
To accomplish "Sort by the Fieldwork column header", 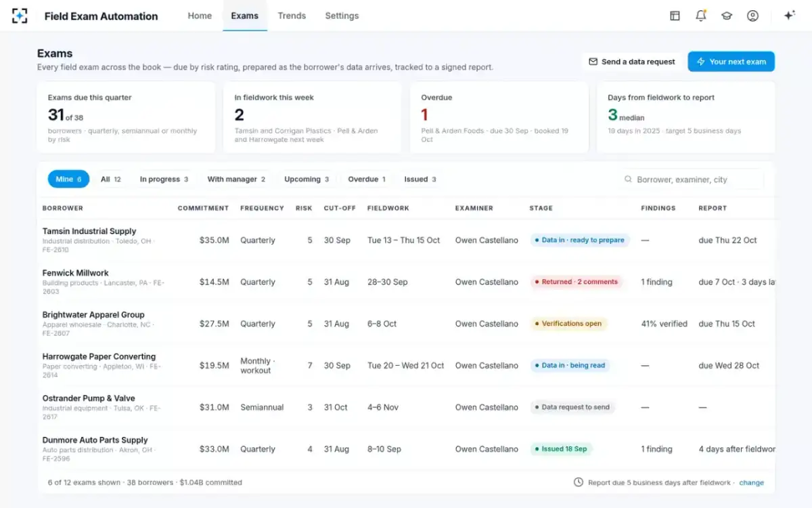I will tap(388, 208).
